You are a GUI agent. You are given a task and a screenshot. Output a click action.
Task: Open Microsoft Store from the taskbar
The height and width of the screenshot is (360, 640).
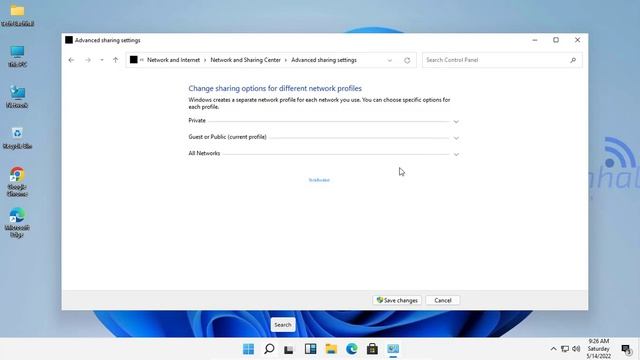point(372,349)
